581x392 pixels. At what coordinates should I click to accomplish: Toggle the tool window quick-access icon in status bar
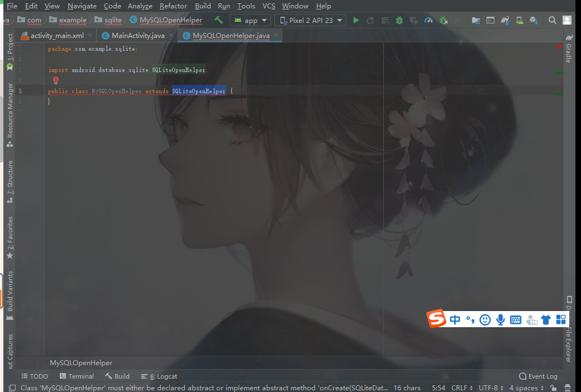12,388
